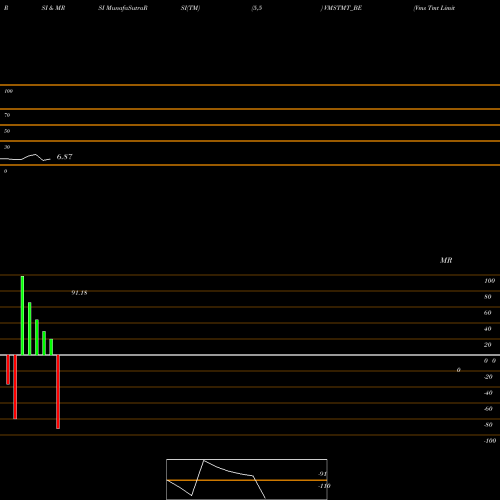Image resolution: width=500 pixels, height=500 pixels.
Task: Click the -110 label in mini chart
Action: pyautogui.click(x=324, y=486)
